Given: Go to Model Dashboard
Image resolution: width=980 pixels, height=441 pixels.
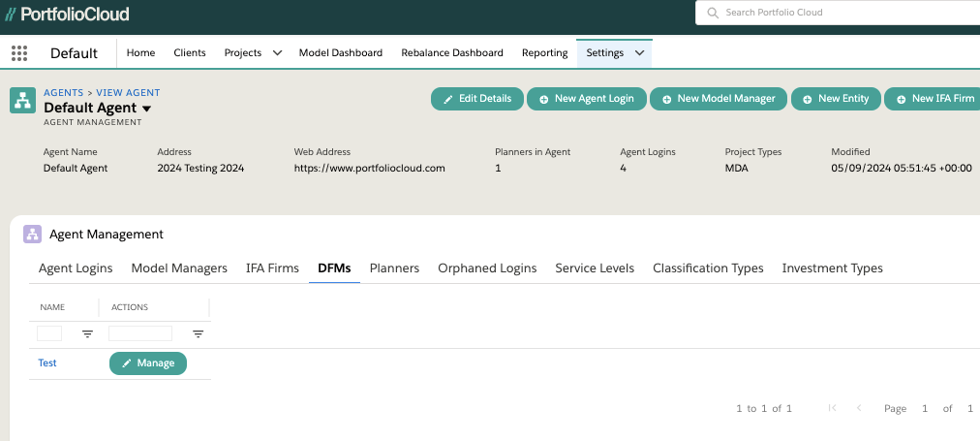Looking at the screenshot, I should (x=341, y=53).
